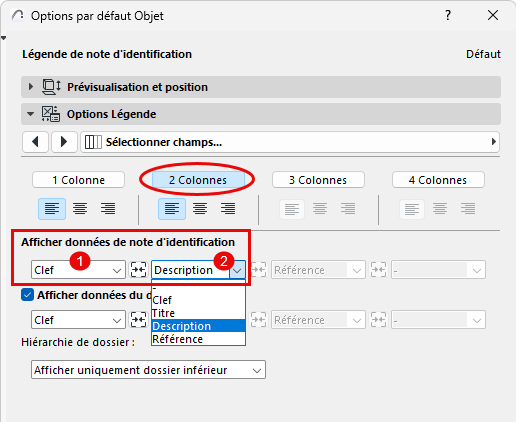Select the 3 Colonnes layout

click(x=318, y=180)
